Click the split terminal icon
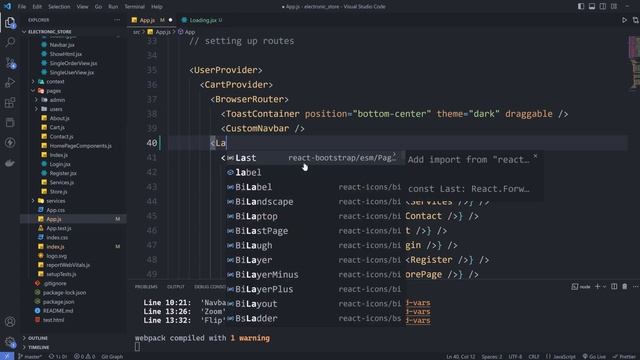This screenshot has width=640, height=360. [x=614, y=287]
